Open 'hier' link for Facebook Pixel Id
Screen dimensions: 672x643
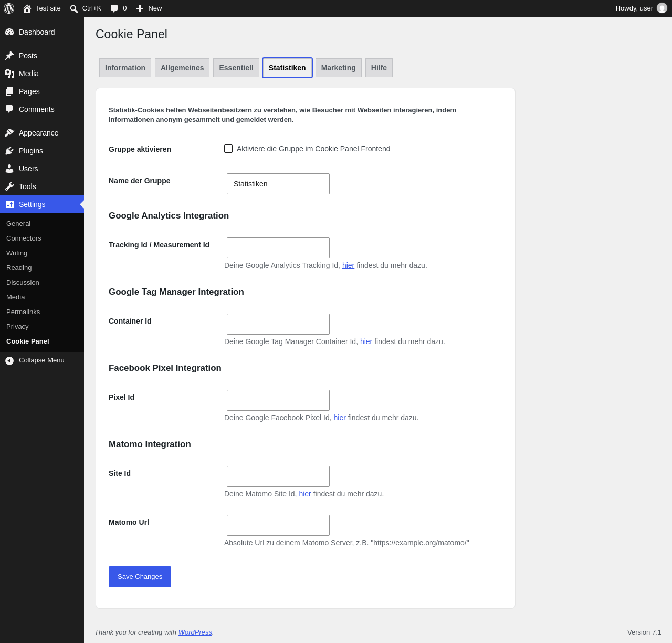(340, 418)
